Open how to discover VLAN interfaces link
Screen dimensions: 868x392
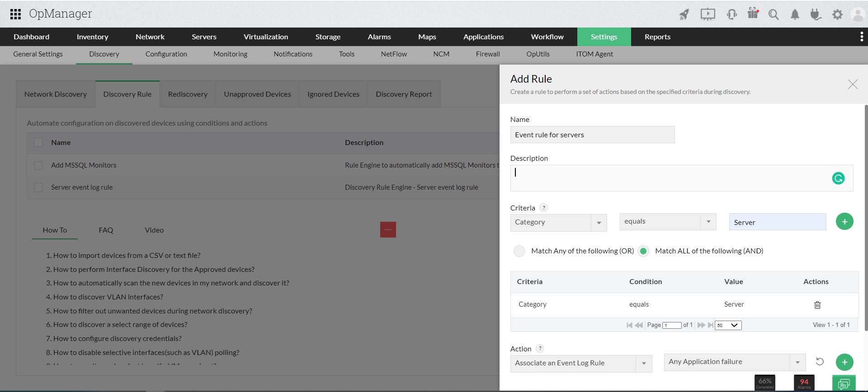108,297
